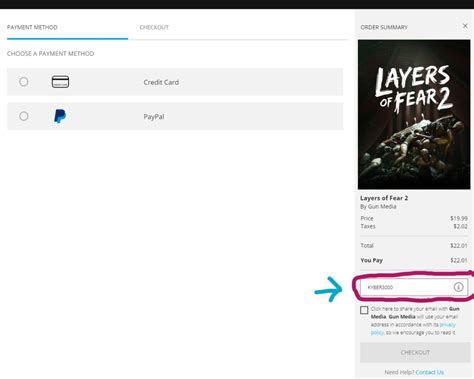Switch to the Checkout tab
Screen dimensions: 474x379
point(154,27)
